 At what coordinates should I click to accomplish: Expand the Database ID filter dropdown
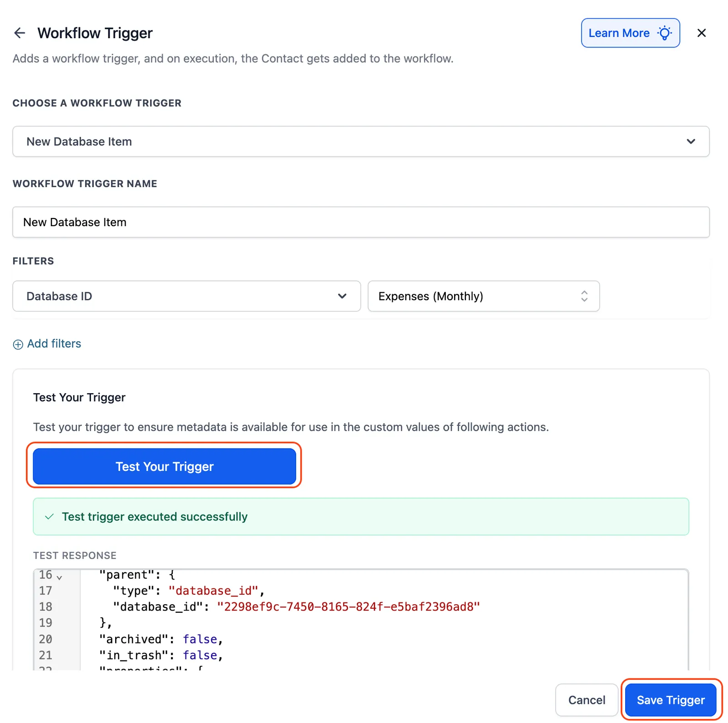coord(187,296)
